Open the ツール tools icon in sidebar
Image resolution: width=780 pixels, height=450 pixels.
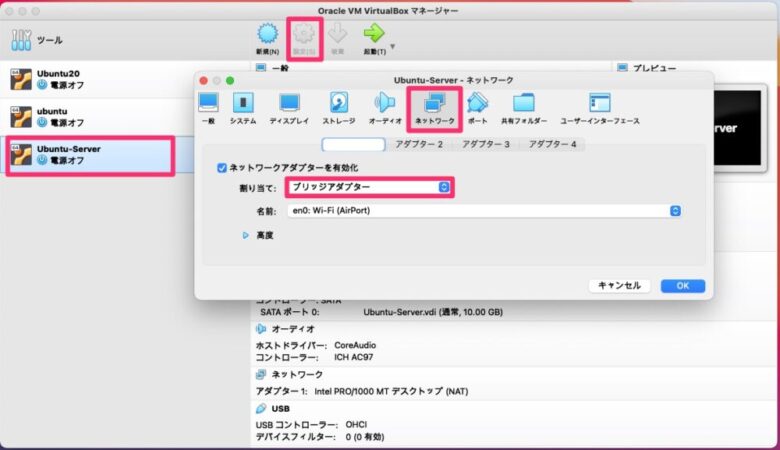tap(21, 40)
